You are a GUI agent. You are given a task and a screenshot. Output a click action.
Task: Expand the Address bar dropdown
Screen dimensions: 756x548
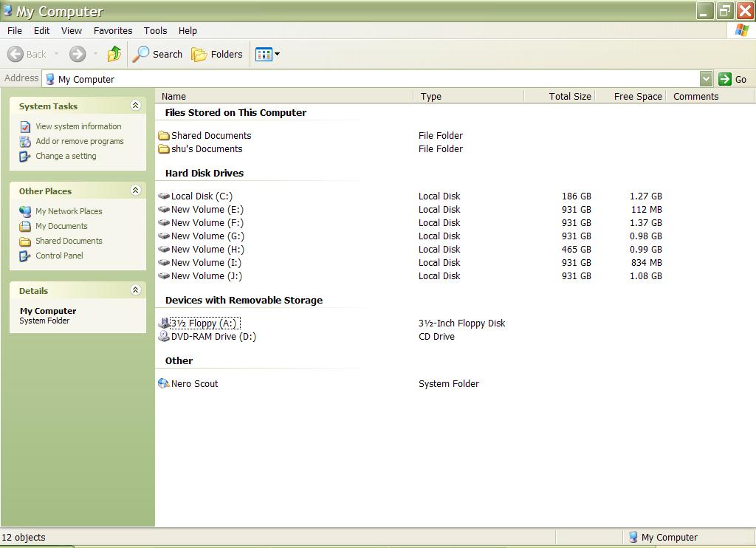tap(706, 78)
